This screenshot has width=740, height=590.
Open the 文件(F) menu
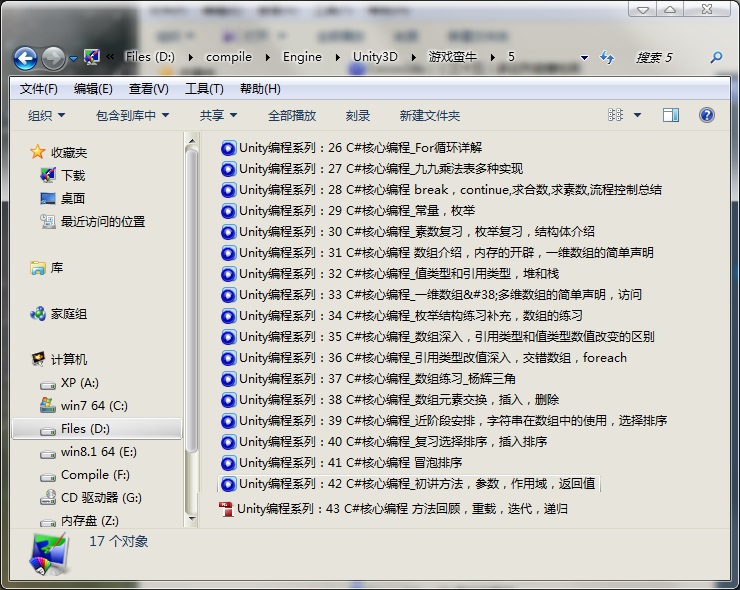(39, 89)
